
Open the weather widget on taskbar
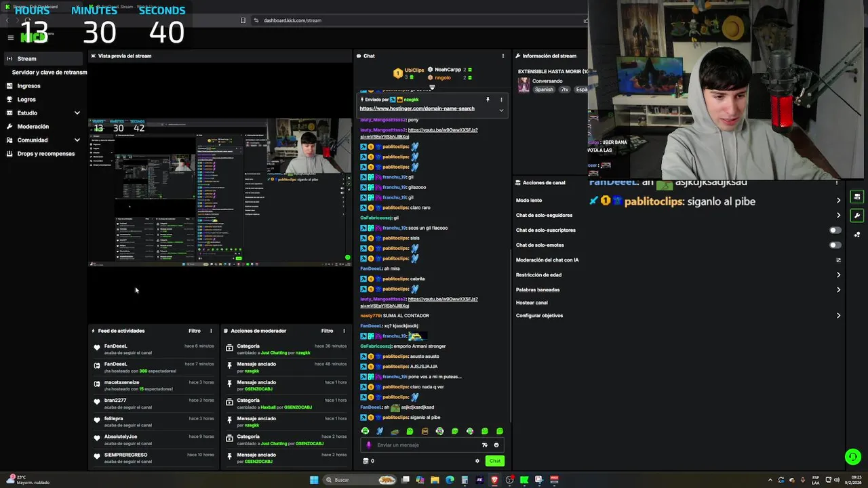[x=27, y=480]
